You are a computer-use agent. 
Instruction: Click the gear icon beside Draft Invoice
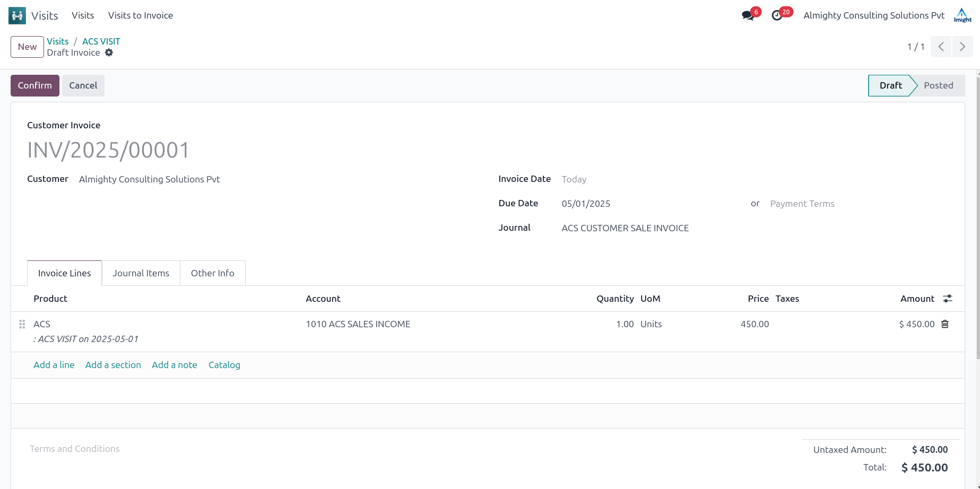pos(109,53)
